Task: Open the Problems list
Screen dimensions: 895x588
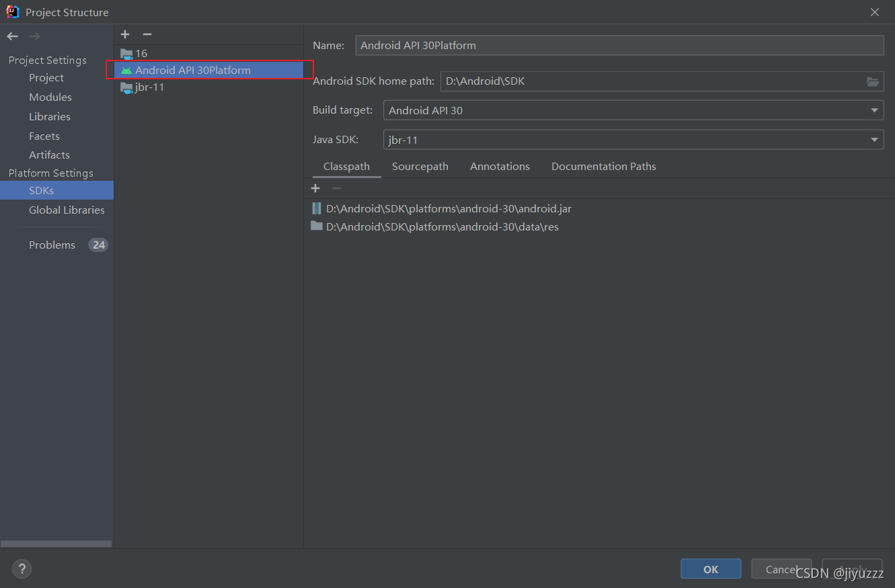Action: 52,245
